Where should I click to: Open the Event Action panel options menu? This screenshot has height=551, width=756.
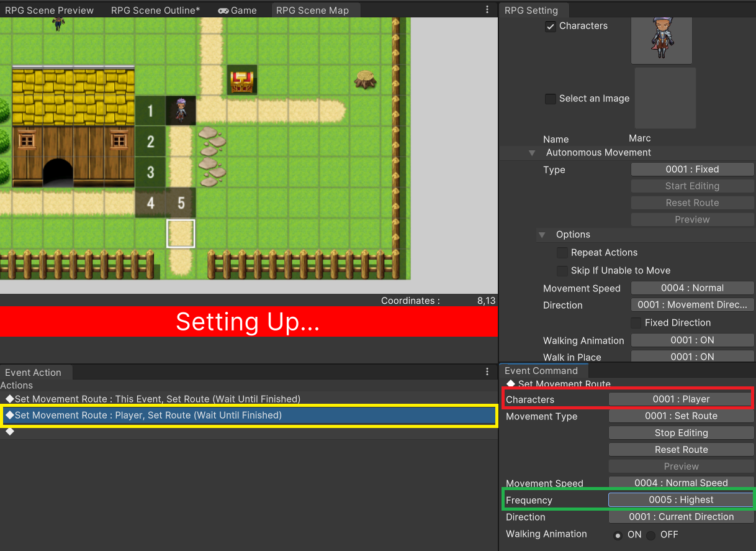pyautogui.click(x=487, y=371)
